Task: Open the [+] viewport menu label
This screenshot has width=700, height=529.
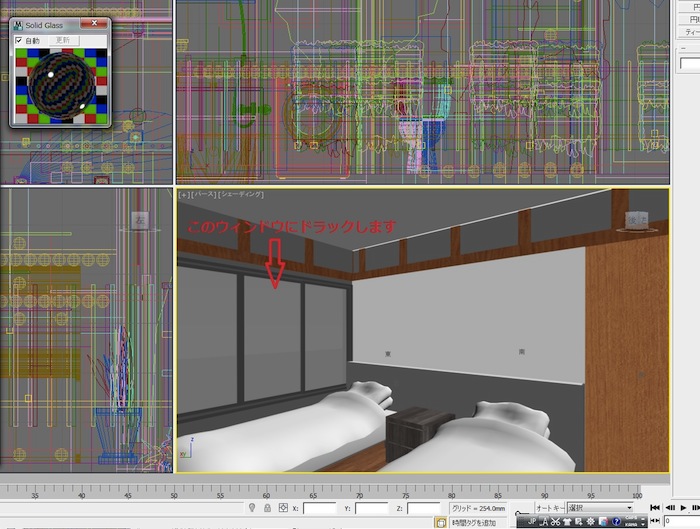Action: pyautogui.click(x=183, y=195)
